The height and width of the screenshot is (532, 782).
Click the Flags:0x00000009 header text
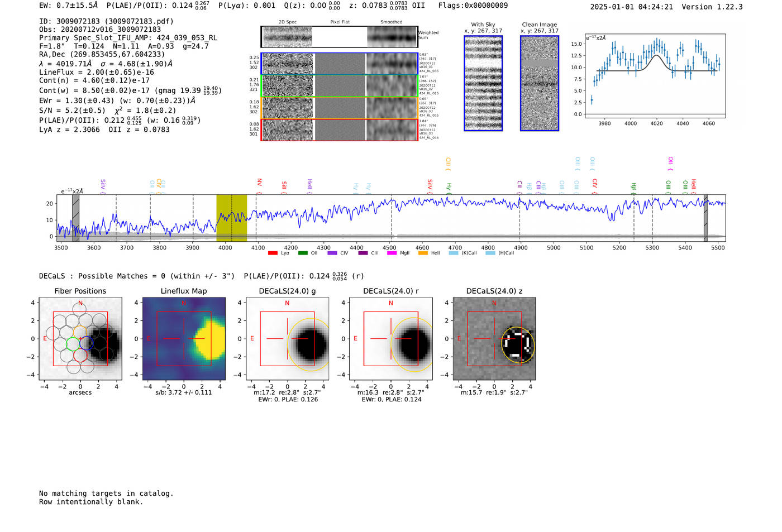[473, 6]
